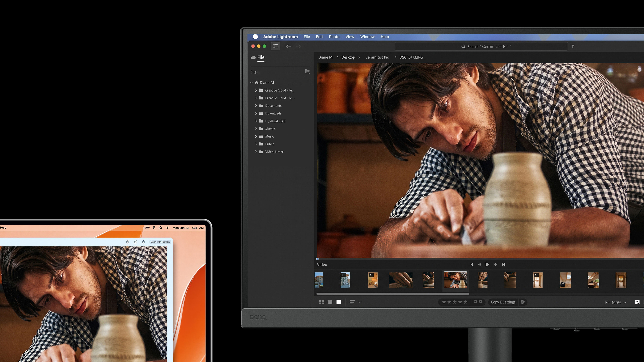The image size is (644, 362).
Task: Open Control Center on the laptop menu bar
Action: (x=154, y=228)
